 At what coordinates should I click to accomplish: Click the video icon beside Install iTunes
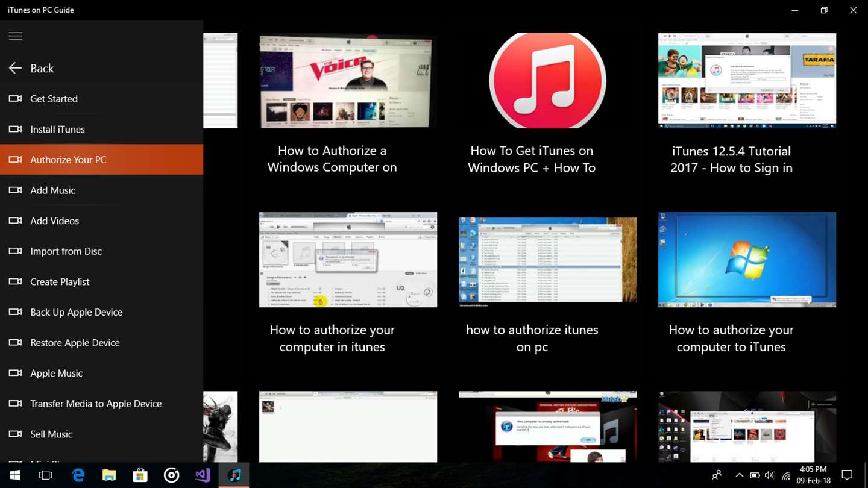pos(15,129)
